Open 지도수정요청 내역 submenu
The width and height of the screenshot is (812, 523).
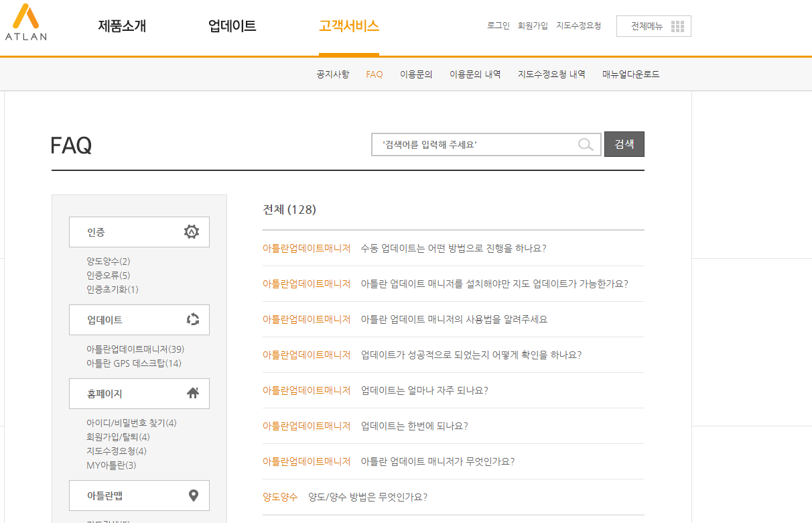[551, 74]
